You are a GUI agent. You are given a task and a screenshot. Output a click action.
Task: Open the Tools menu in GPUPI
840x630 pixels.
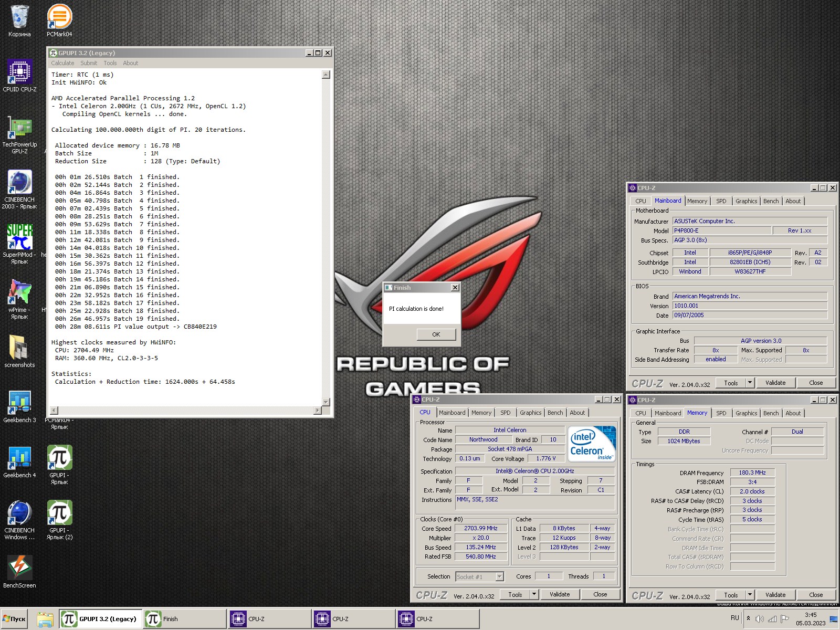click(110, 63)
